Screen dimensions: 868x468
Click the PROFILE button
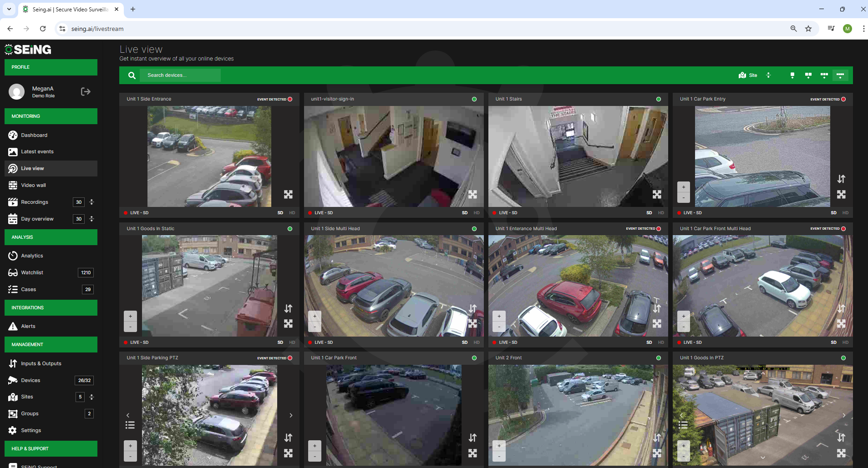coord(51,67)
